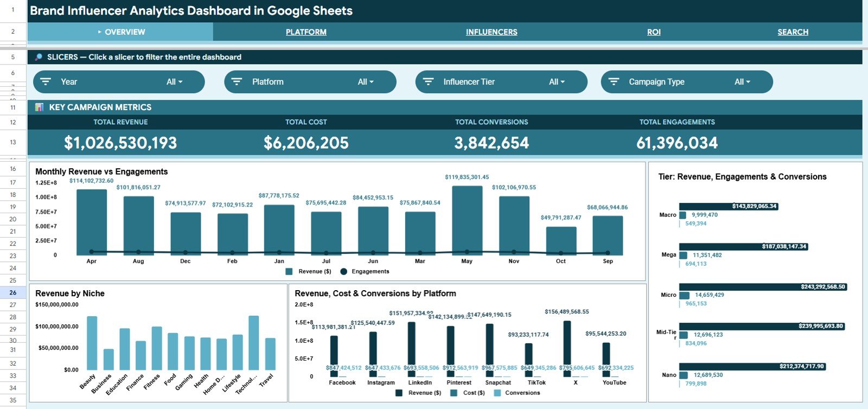This screenshot has height=409, width=868.
Task: Open the SEARCH navigation link
Action: 793,32
